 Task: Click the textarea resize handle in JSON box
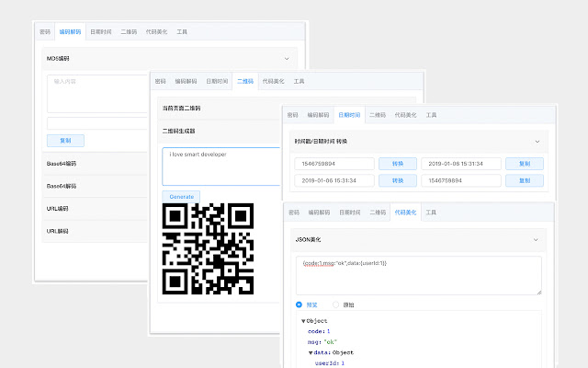539,293
